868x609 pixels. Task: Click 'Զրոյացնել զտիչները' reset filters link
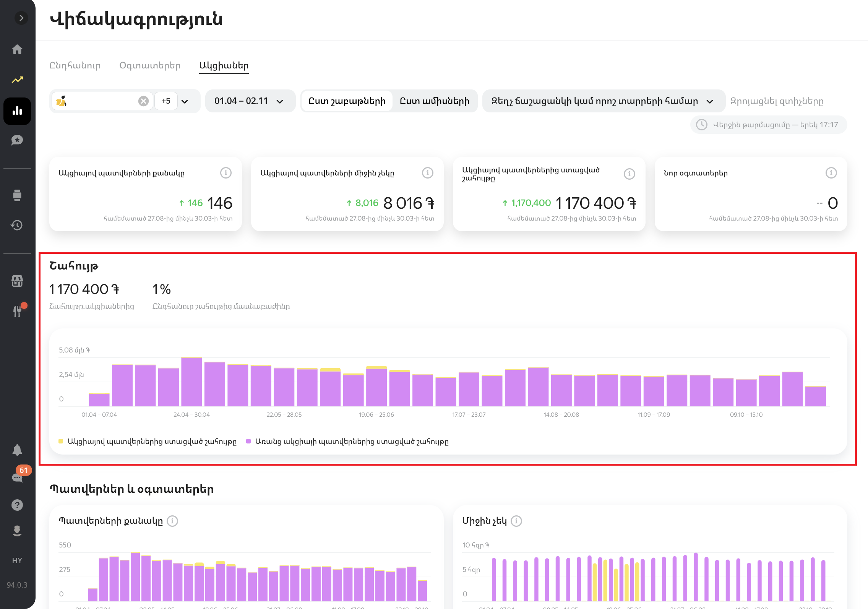[777, 101]
